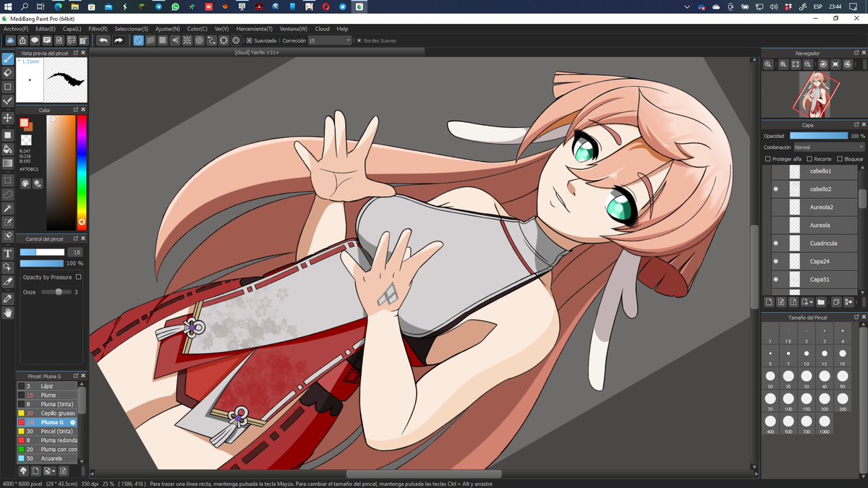Zoom out using the Navigator magnifier minus

pos(808,64)
